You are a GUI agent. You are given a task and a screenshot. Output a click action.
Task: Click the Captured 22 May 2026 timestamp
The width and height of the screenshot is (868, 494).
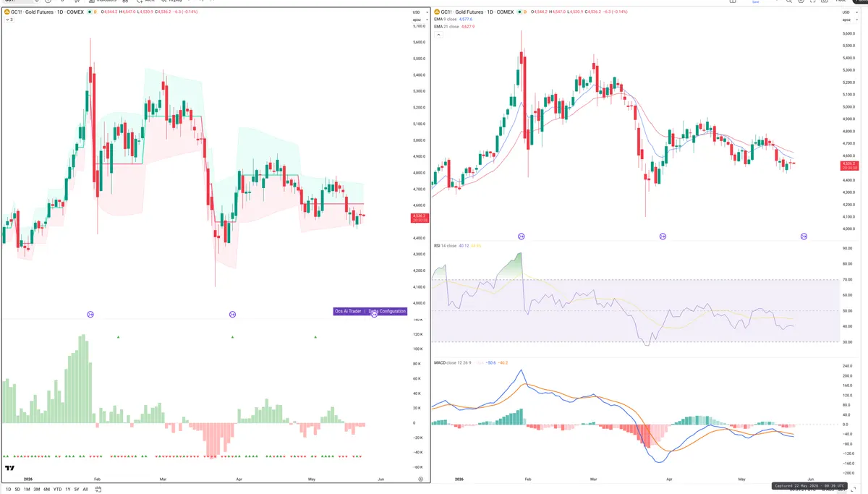click(811, 486)
